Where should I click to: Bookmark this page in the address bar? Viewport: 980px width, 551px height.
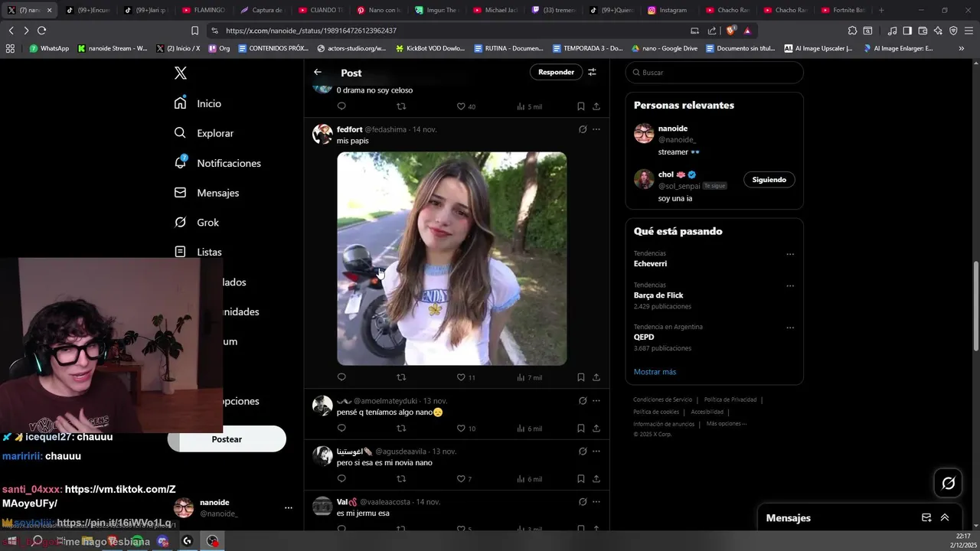point(194,31)
